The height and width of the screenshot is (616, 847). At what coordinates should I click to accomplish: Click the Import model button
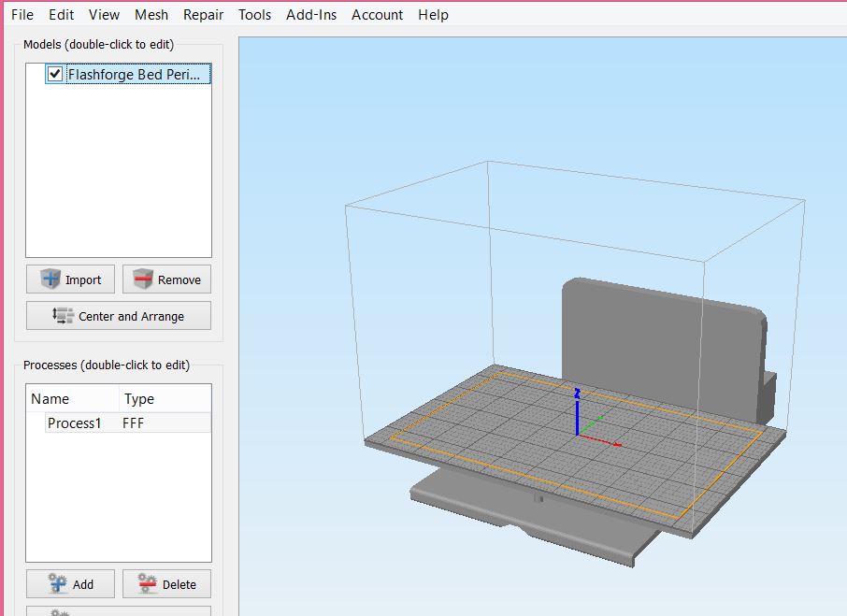[x=71, y=279]
